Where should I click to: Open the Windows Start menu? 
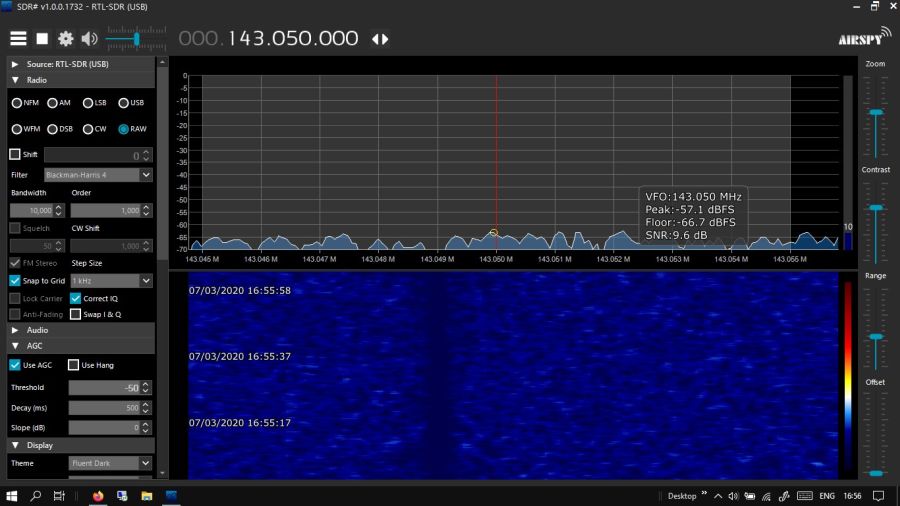(11, 496)
